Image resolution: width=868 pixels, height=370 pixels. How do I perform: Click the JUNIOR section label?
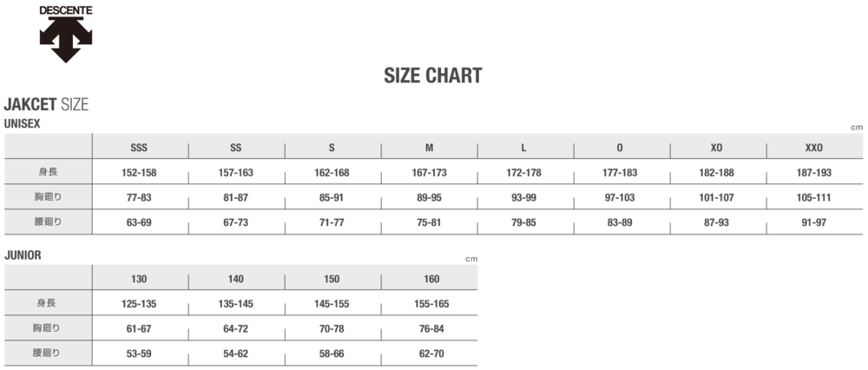(x=23, y=255)
